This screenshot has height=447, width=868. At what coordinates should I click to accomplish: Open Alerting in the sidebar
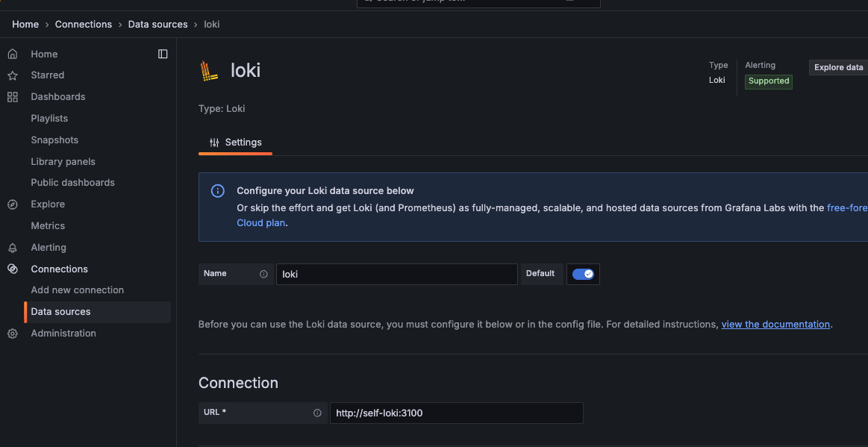[x=49, y=247]
